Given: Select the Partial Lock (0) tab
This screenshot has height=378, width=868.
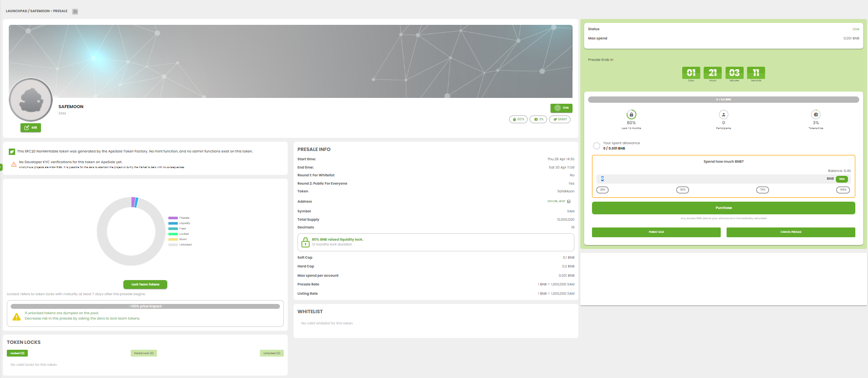Looking at the screenshot, I should 144,353.
